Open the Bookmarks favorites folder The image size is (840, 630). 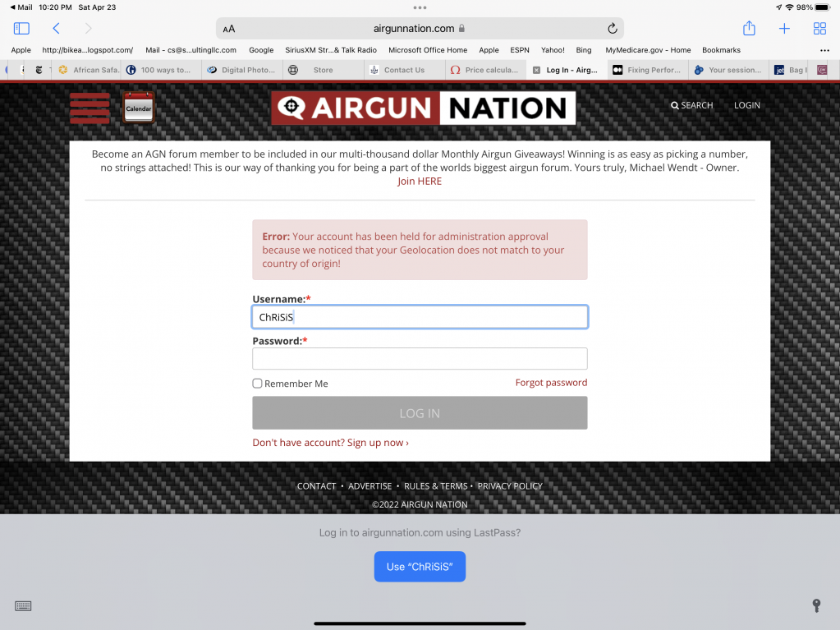pyautogui.click(x=721, y=50)
